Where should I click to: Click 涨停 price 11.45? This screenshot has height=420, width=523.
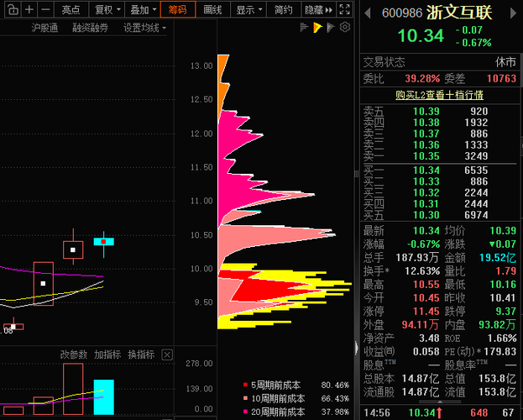426,312
